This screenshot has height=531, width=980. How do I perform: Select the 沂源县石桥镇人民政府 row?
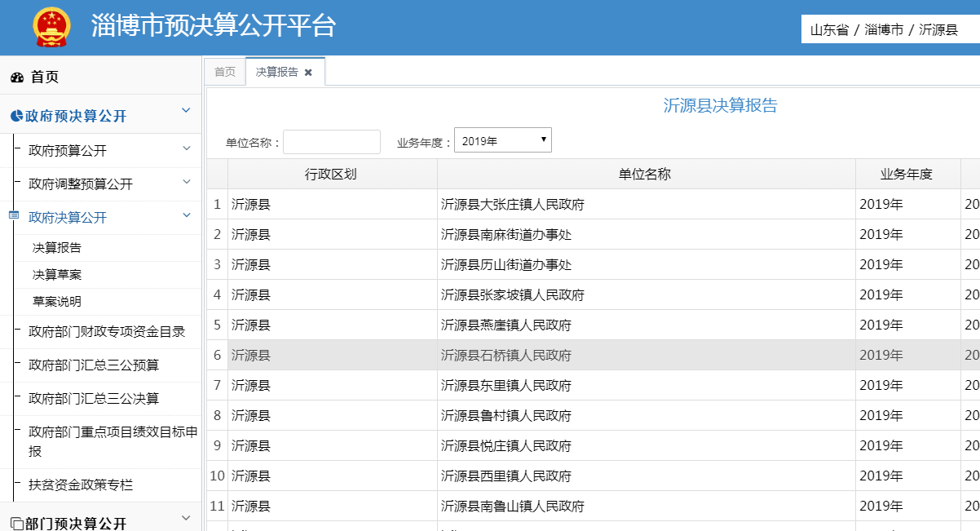click(505, 356)
